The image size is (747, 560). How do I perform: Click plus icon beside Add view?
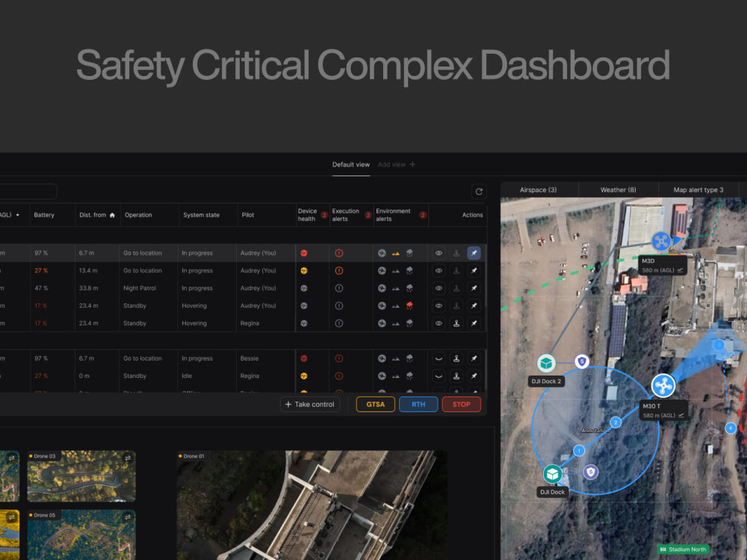pos(412,165)
